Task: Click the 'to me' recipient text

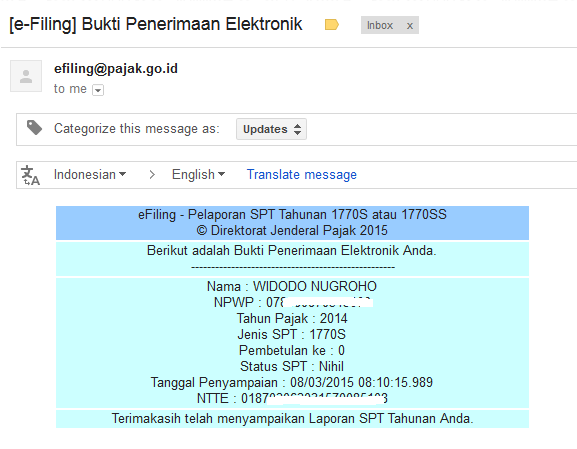Action: pyautogui.click(x=70, y=89)
